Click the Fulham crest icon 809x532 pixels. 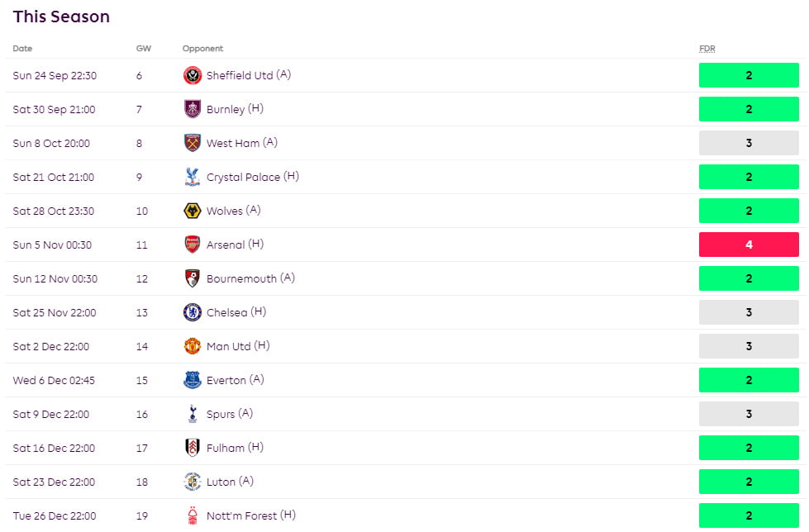pos(193,448)
